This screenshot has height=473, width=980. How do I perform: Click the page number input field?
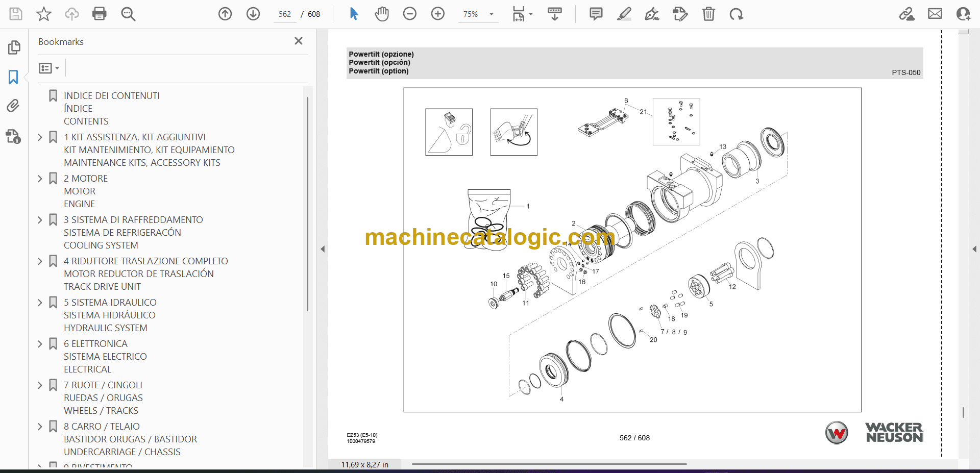click(x=285, y=14)
